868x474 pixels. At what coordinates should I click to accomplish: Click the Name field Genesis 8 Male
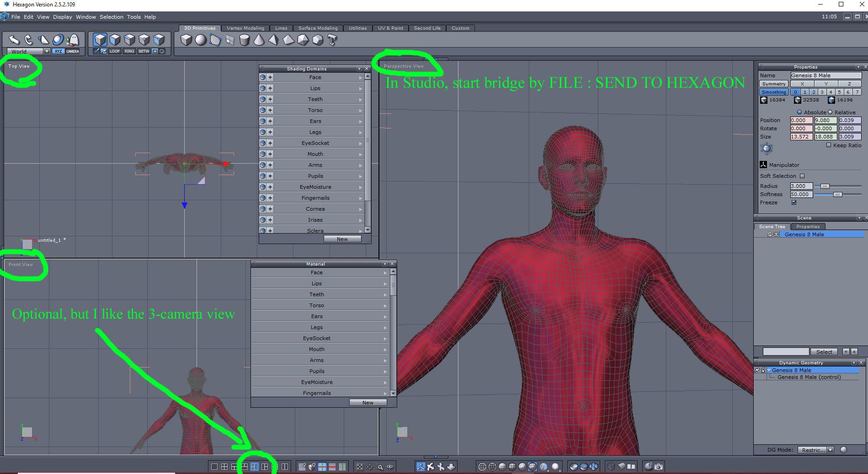click(x=826, y=75)
